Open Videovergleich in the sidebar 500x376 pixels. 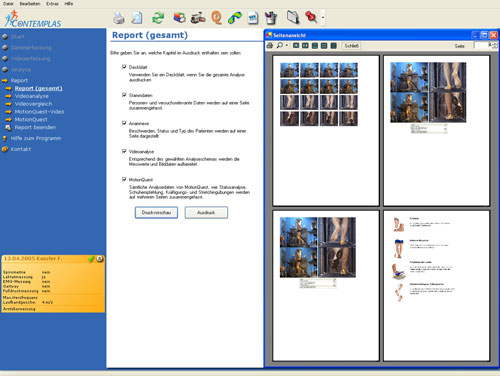pyautogui.click(x=33, y=104)
